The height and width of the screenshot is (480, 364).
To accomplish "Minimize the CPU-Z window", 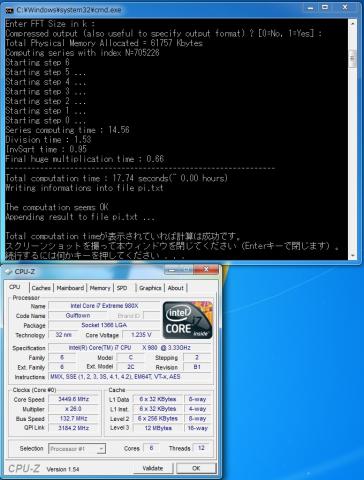I will [x=172, y=269].
